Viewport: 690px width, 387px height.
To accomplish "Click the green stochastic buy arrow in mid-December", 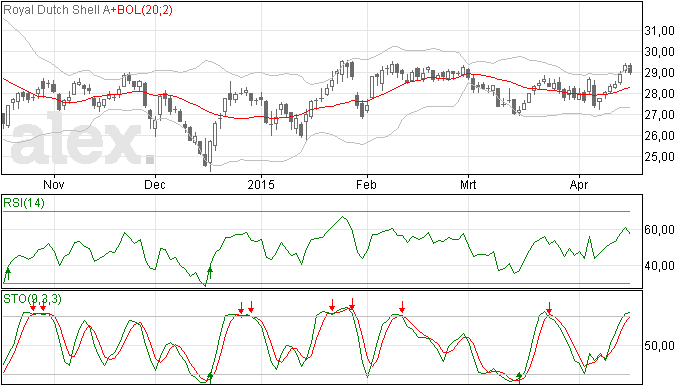I will [x=210, y=377].
